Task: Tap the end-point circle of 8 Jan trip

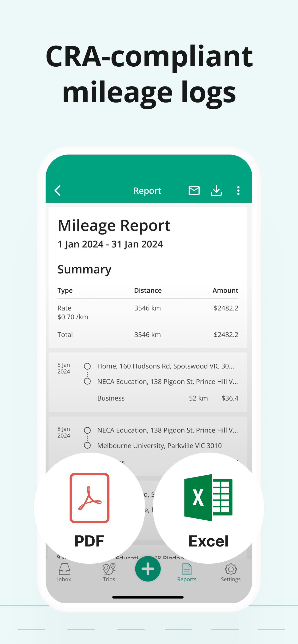Action: click(x=87, y=445)
